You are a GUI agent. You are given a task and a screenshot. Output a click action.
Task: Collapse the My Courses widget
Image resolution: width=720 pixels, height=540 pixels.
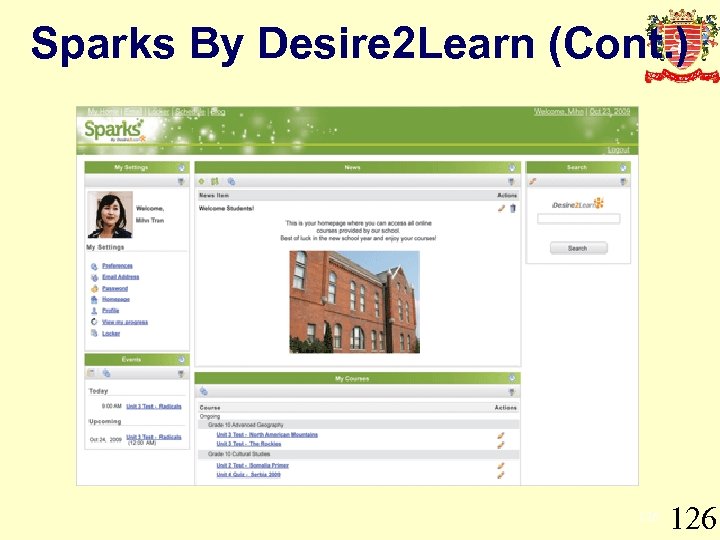click(x=512, y=378)
